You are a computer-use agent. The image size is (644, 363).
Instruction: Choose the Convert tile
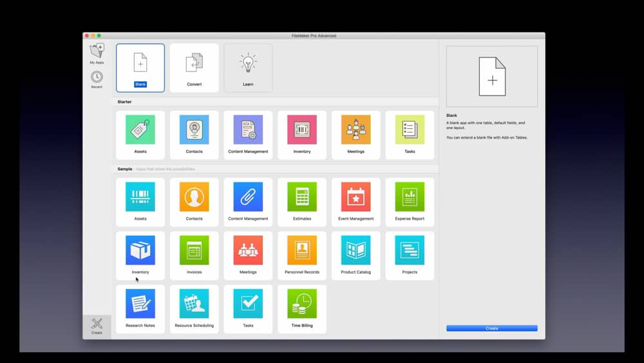tap(194, 68)
